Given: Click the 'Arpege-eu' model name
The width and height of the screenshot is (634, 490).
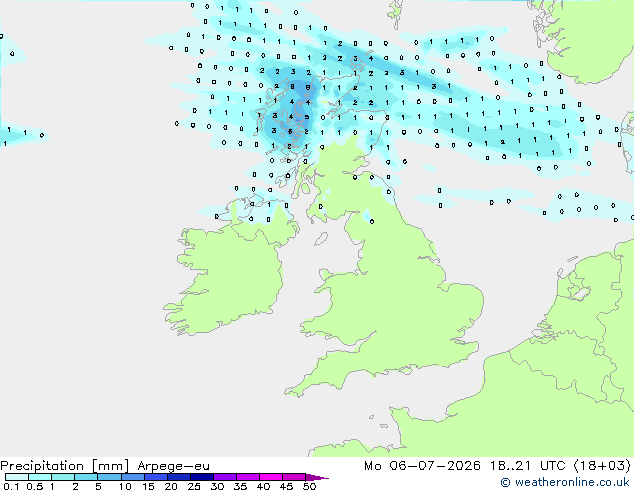Looking at the screenshot, I should point(173,466).
